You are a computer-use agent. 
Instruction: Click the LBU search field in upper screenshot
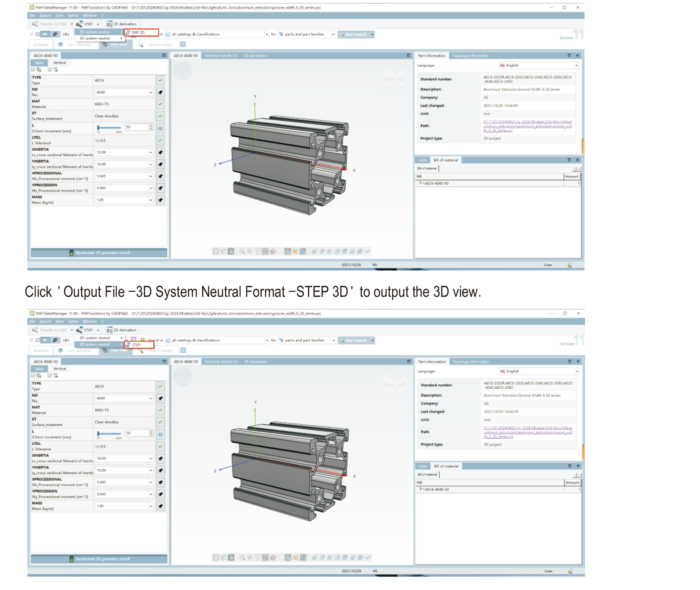pyautogui.click(x=67, y=34)
